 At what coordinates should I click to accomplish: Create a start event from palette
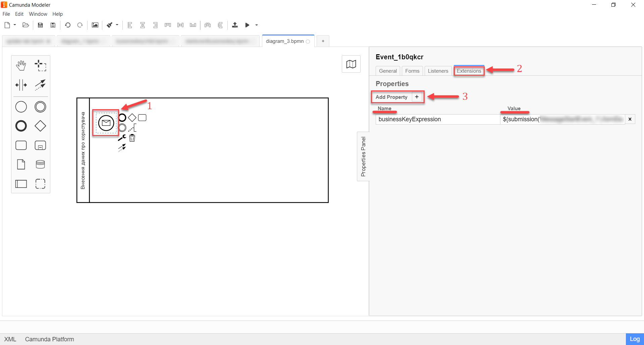pyautogui.click(x=21, y=107)
